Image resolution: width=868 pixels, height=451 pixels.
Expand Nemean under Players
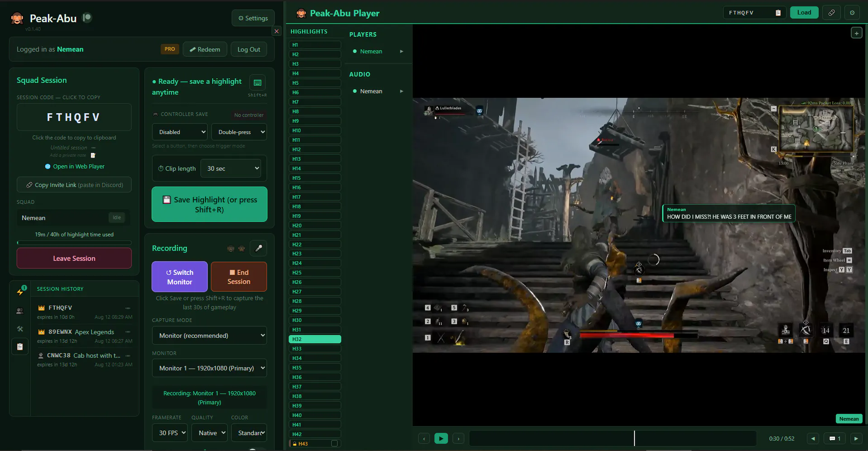point(401,52)
